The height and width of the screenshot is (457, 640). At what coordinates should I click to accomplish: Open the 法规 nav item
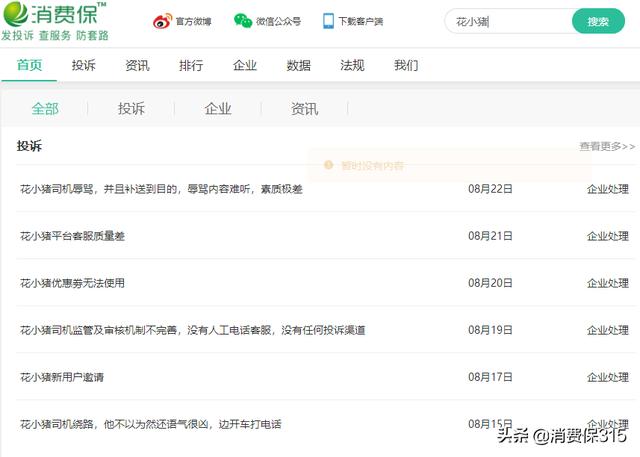(352, 65)
